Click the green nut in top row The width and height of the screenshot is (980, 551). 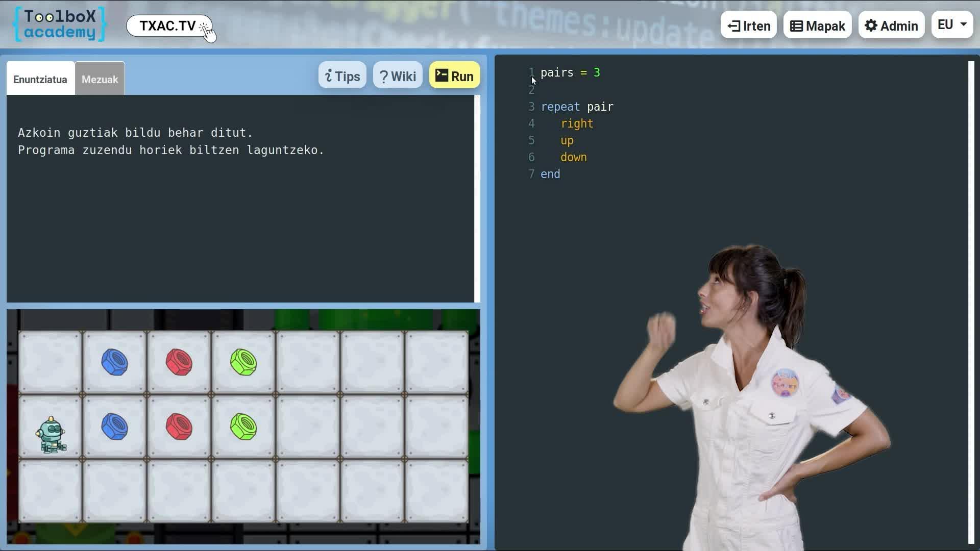[x=243, y=362]
